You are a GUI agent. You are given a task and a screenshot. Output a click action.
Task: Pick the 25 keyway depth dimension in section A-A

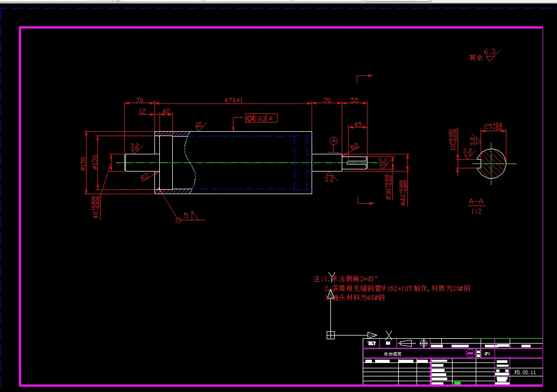(x=493, y=126)
